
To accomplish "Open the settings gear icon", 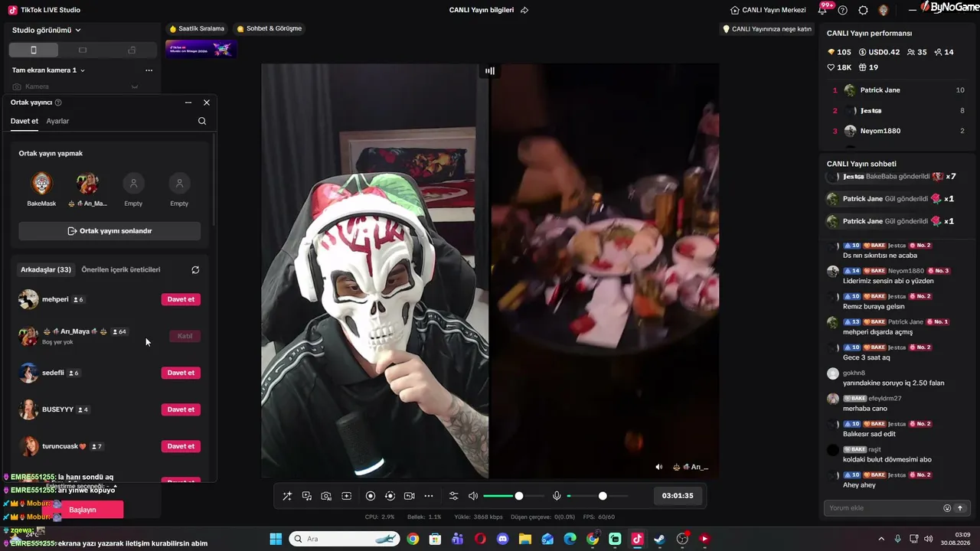I will coord(863,10).
